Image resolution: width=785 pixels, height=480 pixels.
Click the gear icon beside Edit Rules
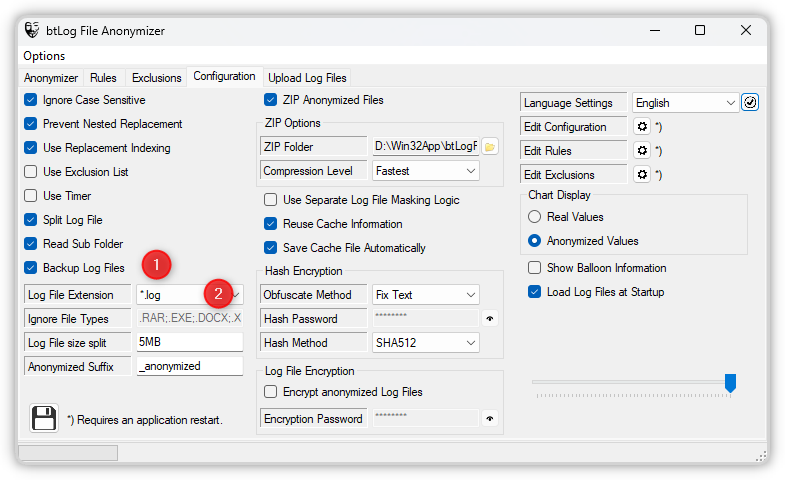click(x=643, y=151)
